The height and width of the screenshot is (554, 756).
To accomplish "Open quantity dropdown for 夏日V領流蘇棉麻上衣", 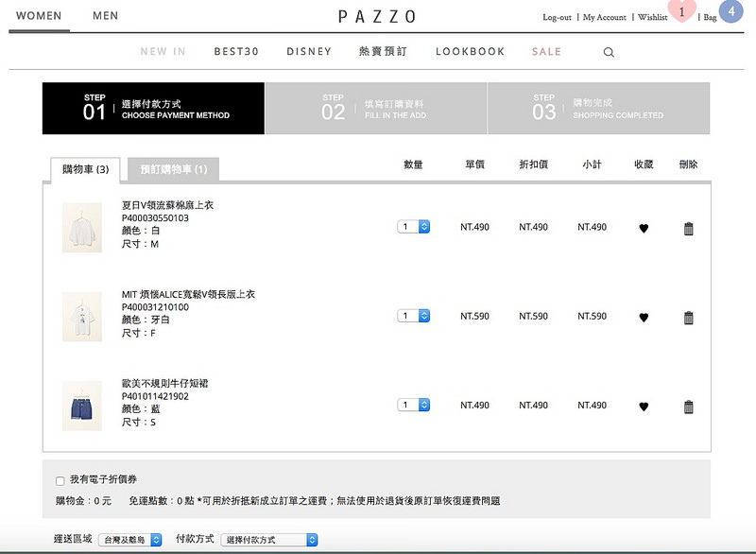I will tap(414, 227).
